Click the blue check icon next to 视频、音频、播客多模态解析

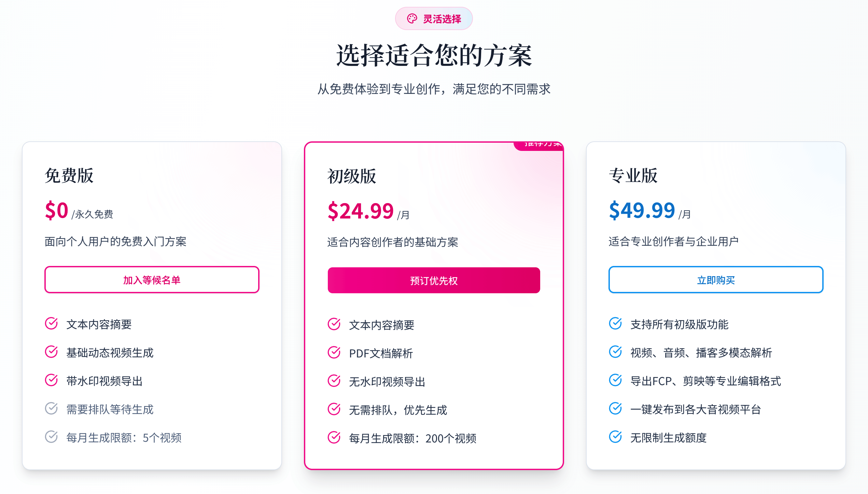(x=615, y=352)
